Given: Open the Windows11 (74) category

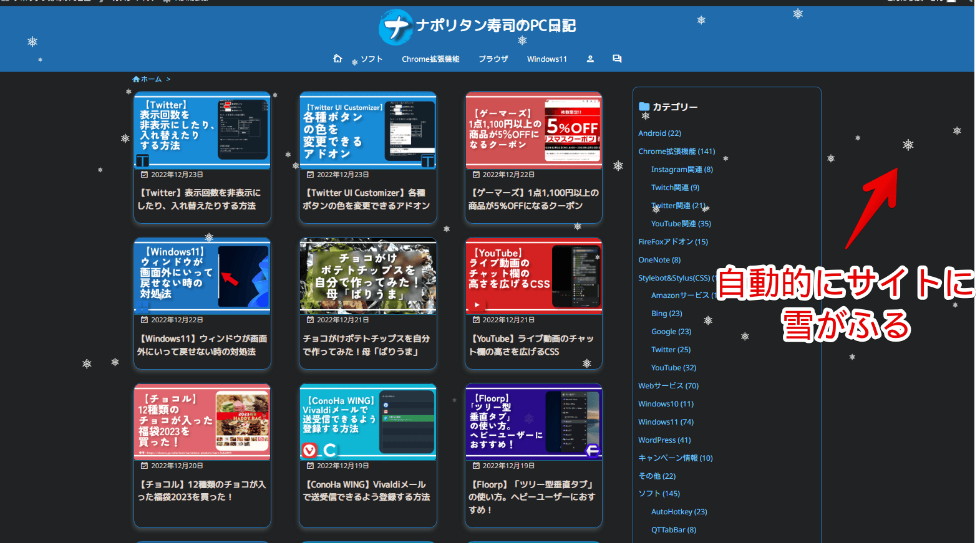Looking at the screenshot, I should point(666,422).
